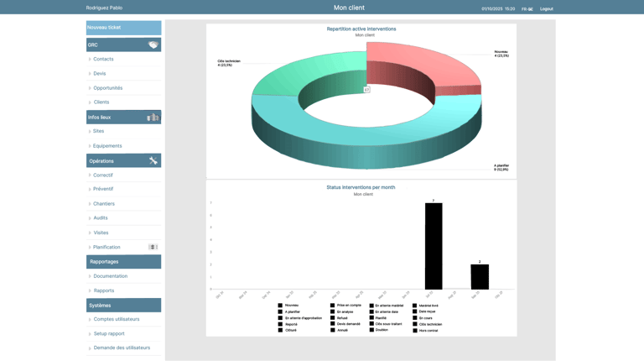
Task: Toggle Reporté legend entry
Action: tap(288, 324)
